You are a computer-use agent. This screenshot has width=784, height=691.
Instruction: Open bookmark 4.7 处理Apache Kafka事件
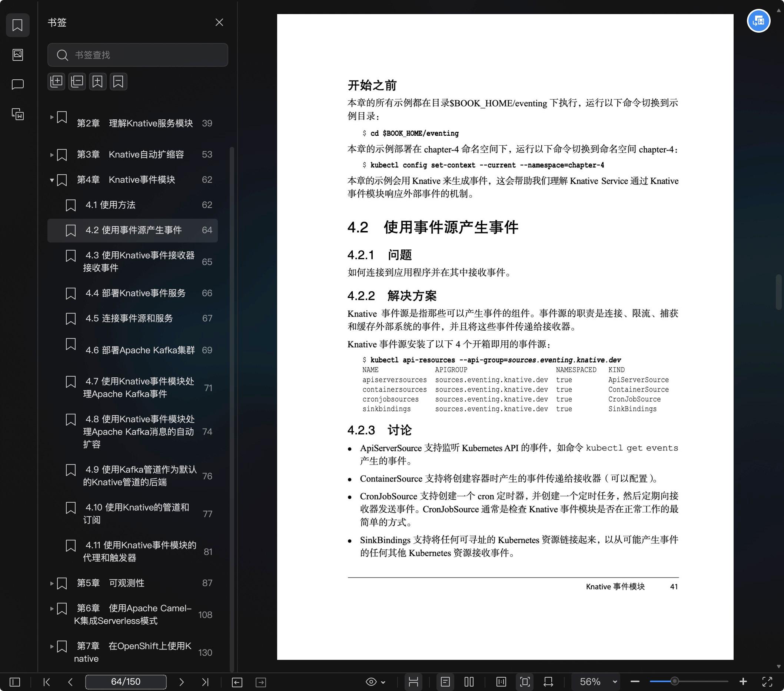133,387
